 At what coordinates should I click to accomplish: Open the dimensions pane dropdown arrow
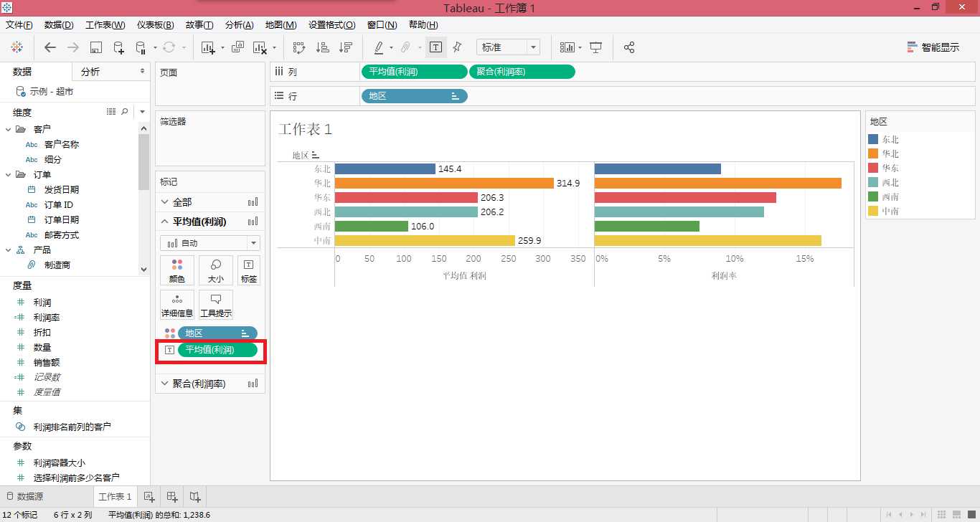coord(143,112)
